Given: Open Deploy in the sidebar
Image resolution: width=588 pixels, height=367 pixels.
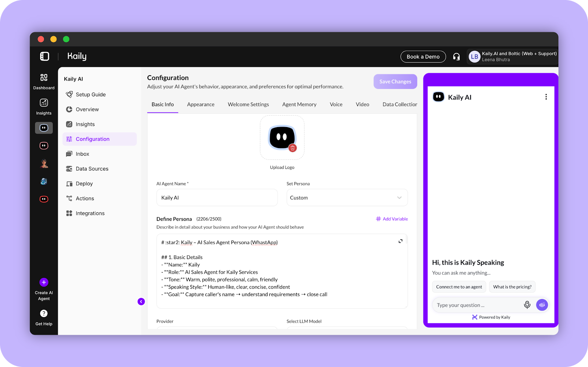Looking at the screenshot, I should (100, 184).
